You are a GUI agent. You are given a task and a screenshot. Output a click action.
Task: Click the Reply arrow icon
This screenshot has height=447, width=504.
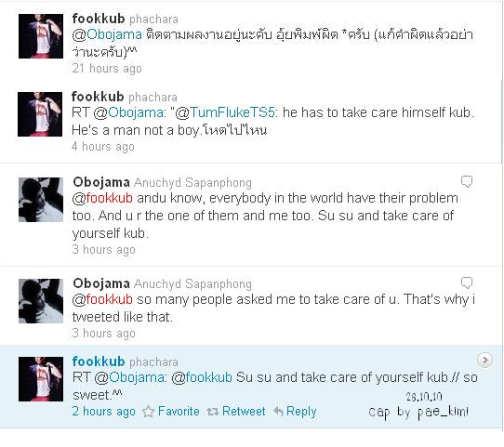pos(278,412)
